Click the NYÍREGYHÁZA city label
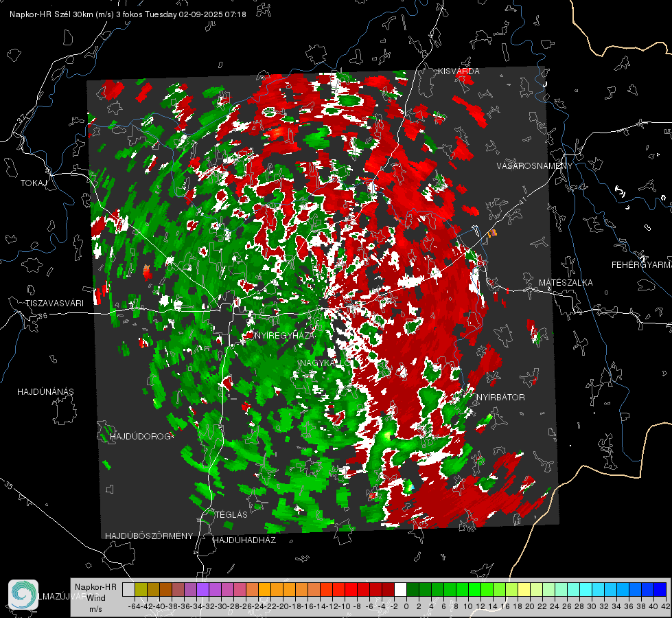 click(x=285, y=335)
